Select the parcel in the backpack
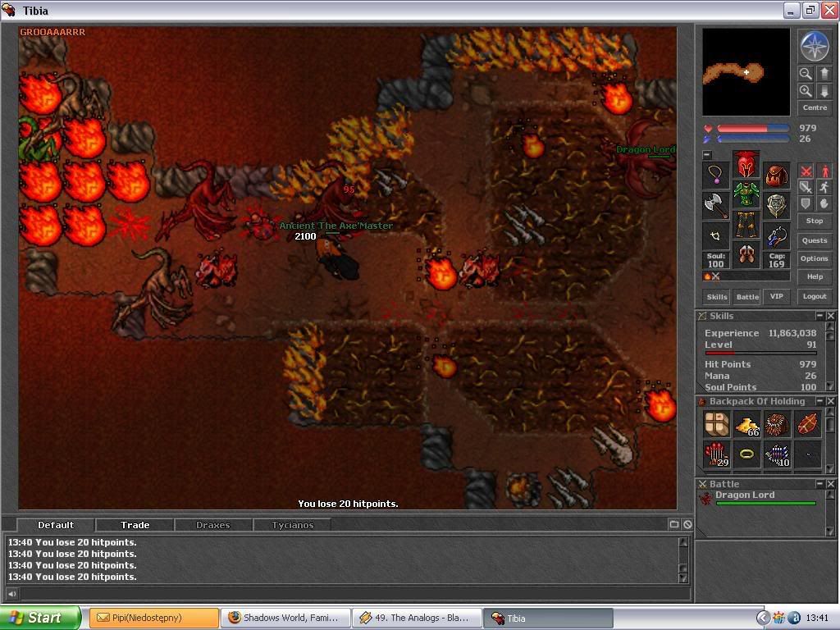 (717, 424)
